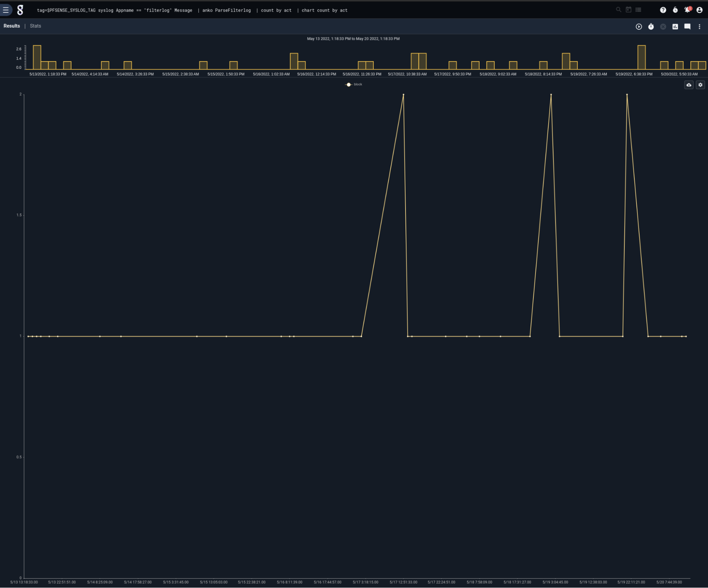Open the user account menu
Screen dimensions: 708x588
point(699,10)
